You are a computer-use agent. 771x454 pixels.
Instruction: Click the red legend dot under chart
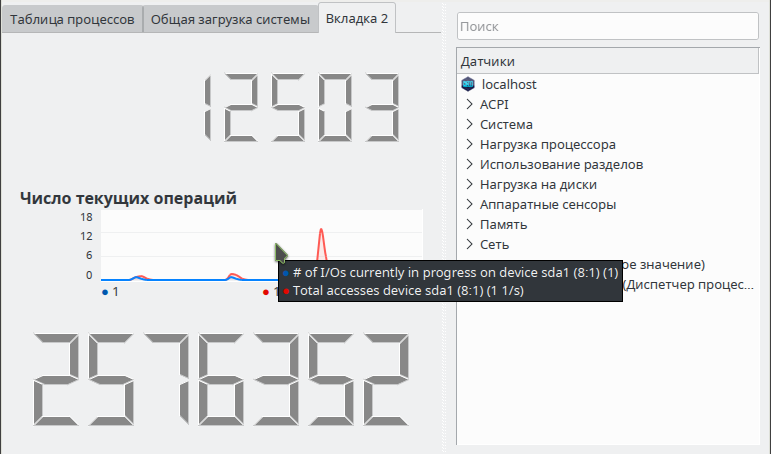[x=266, y=292]
